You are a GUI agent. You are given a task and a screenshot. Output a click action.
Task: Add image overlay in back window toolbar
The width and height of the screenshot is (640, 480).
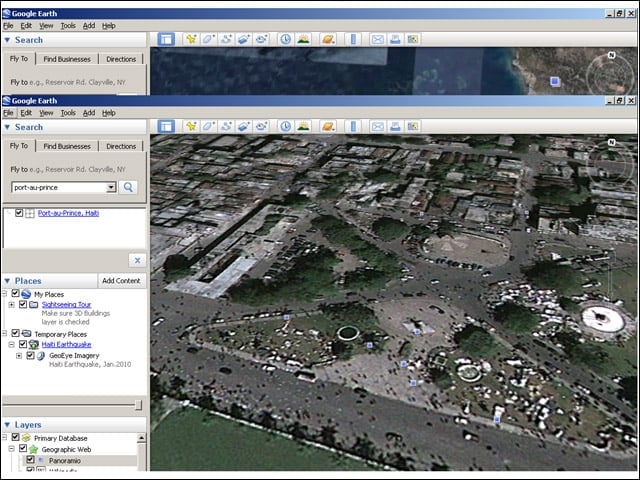pos(244,40)
